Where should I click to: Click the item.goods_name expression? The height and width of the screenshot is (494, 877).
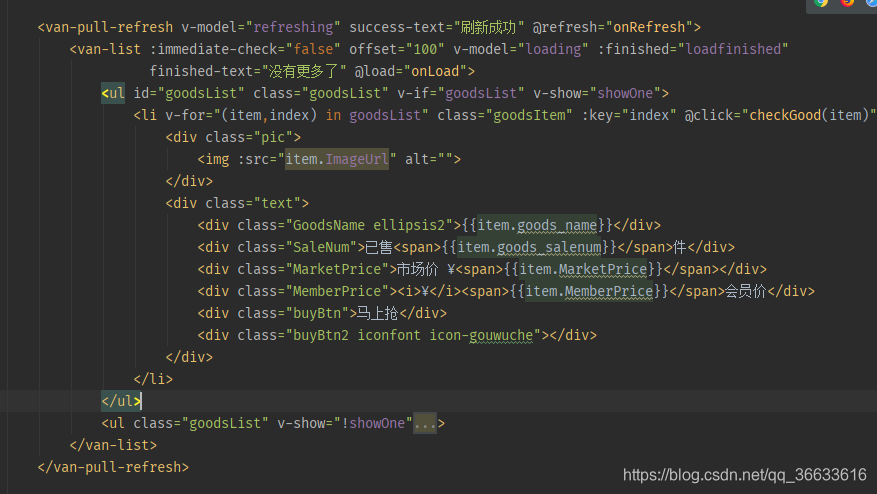click(x=537, y=225)
